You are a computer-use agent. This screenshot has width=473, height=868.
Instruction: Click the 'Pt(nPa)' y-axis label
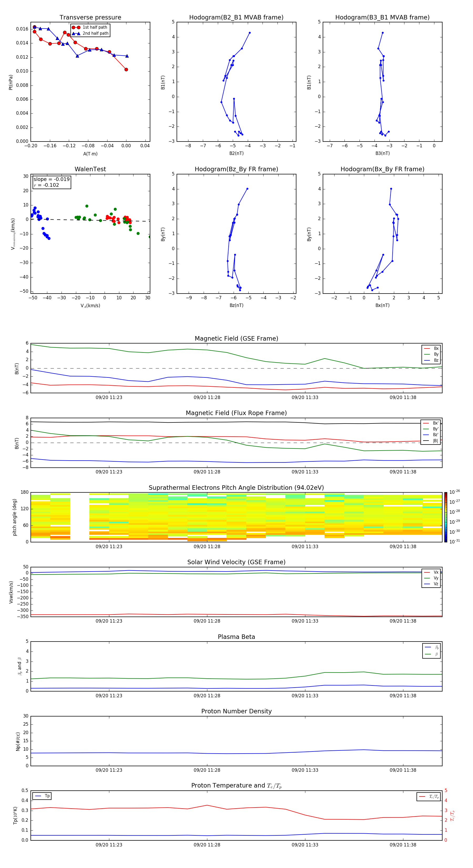(11, 82)
